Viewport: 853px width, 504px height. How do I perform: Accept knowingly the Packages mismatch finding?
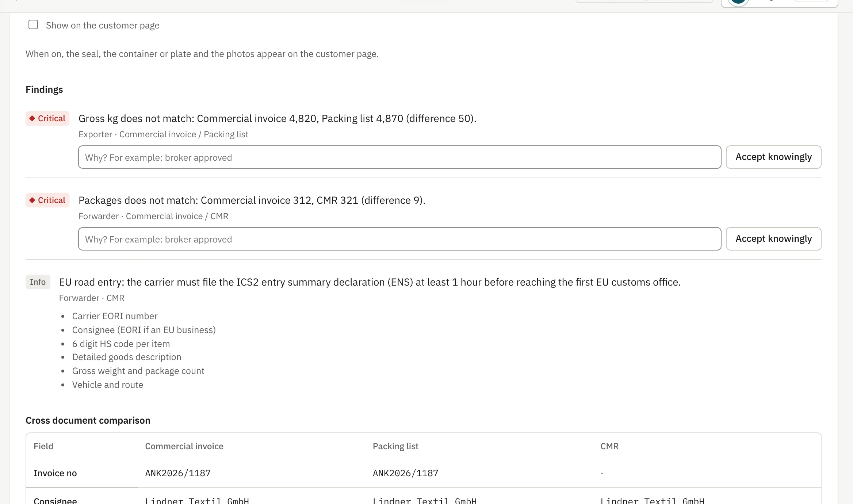[773, 239]
